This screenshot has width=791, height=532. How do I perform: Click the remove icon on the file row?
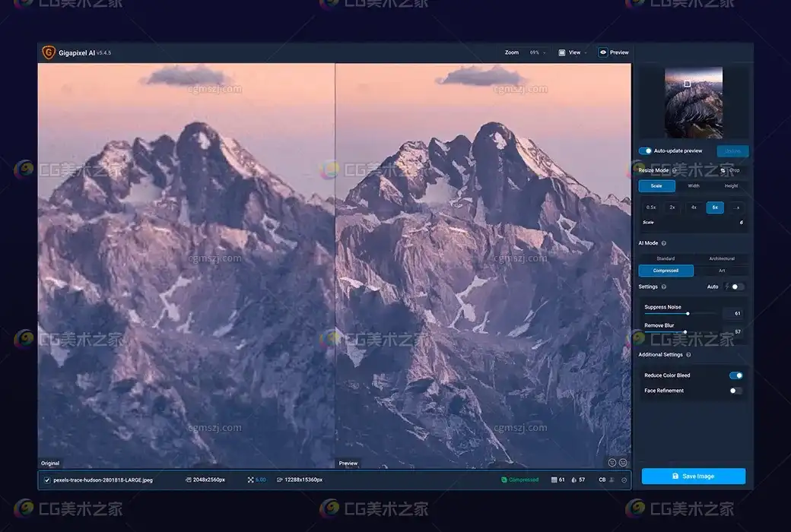coord(624,480)
